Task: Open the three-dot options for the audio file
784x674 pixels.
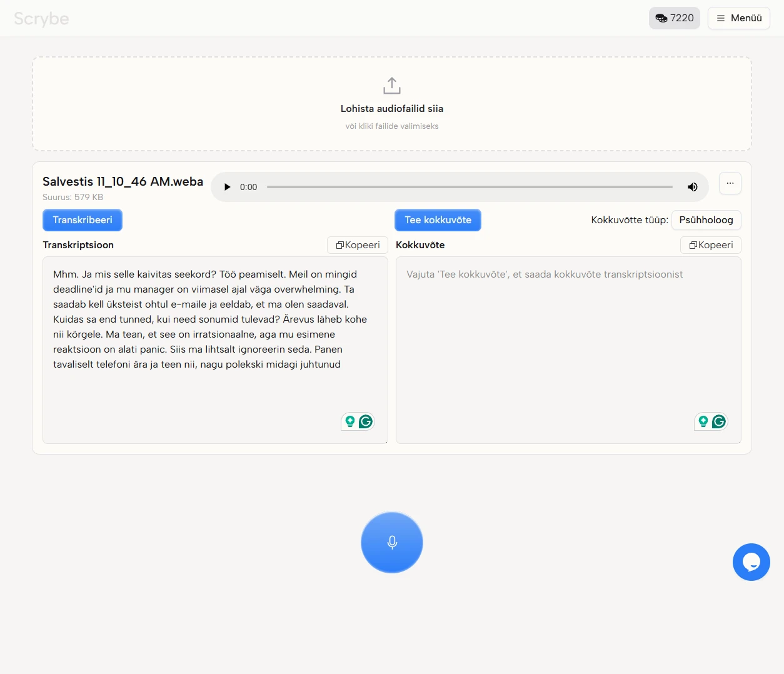Action: [x=730, y=183]
